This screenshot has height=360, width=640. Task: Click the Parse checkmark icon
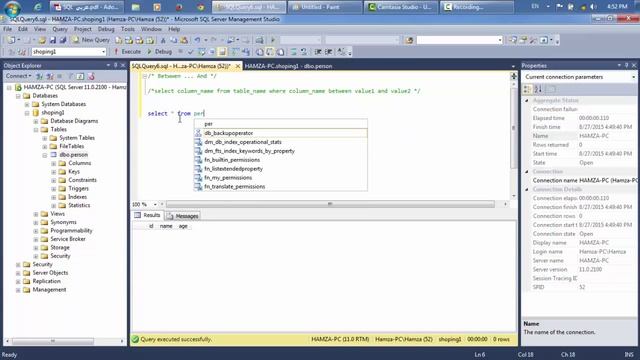click(190, 52)
